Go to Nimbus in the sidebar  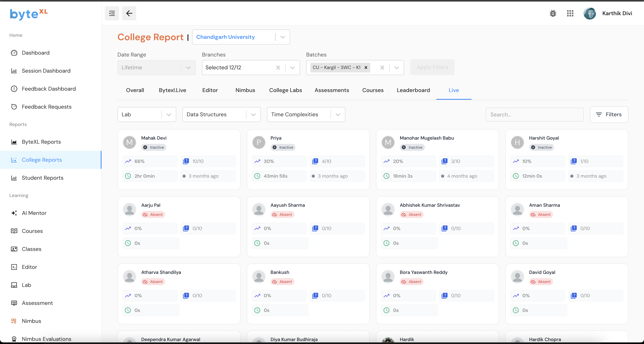(x=31, y=321)
